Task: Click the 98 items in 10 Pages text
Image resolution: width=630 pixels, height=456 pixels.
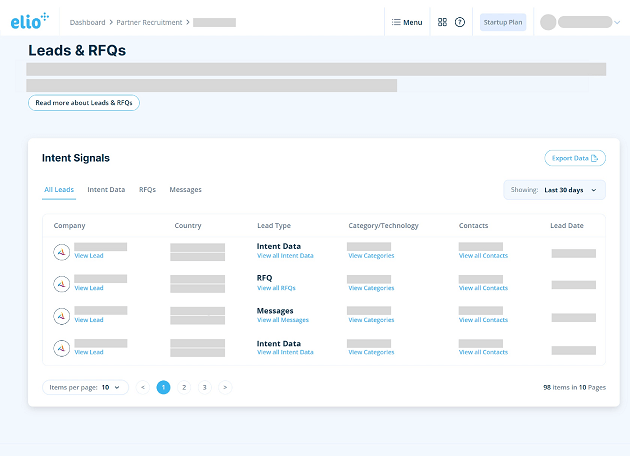Action: coord(575,387)
